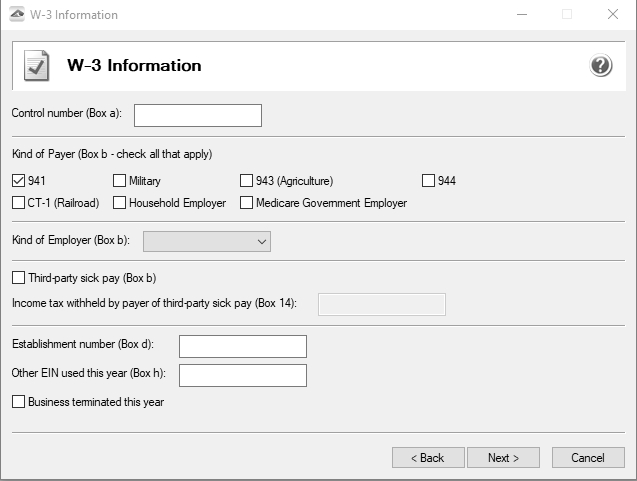
Task: Mark Business terminated this year
Action: point(18,401)
